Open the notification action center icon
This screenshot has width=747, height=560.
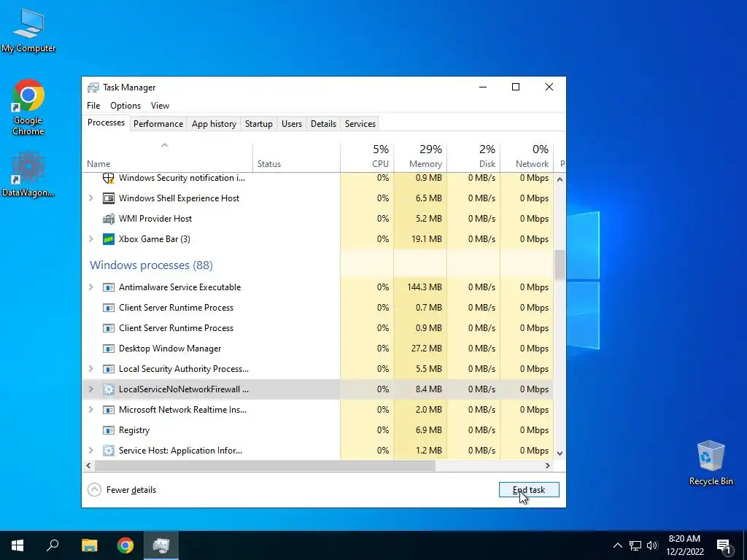pyautogui.click(x=724, y=545)
